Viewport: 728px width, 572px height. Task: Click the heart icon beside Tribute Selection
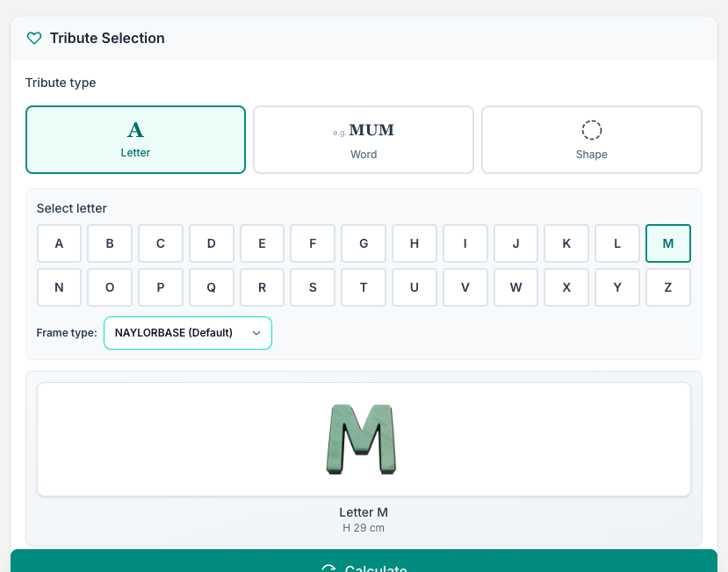pos(34,38)
